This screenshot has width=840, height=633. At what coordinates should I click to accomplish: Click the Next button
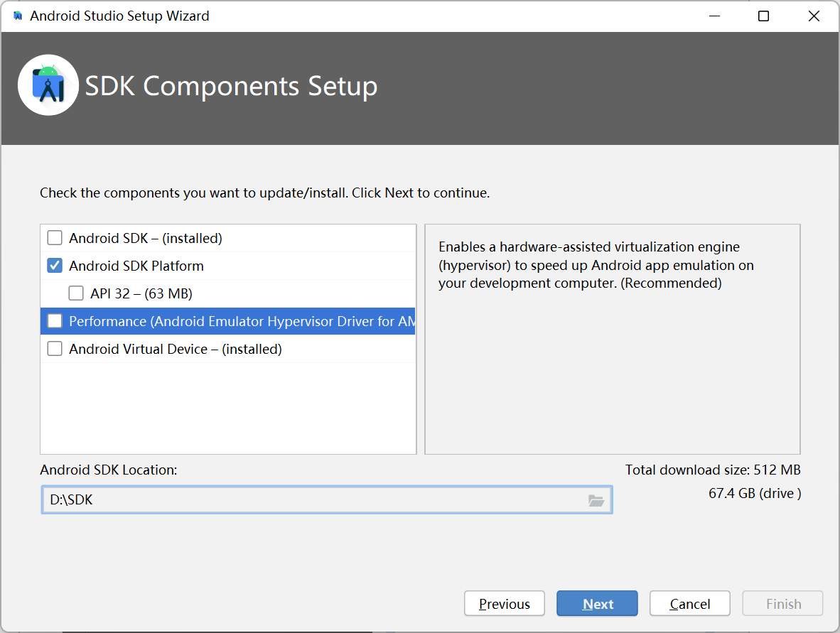(598, 604)
